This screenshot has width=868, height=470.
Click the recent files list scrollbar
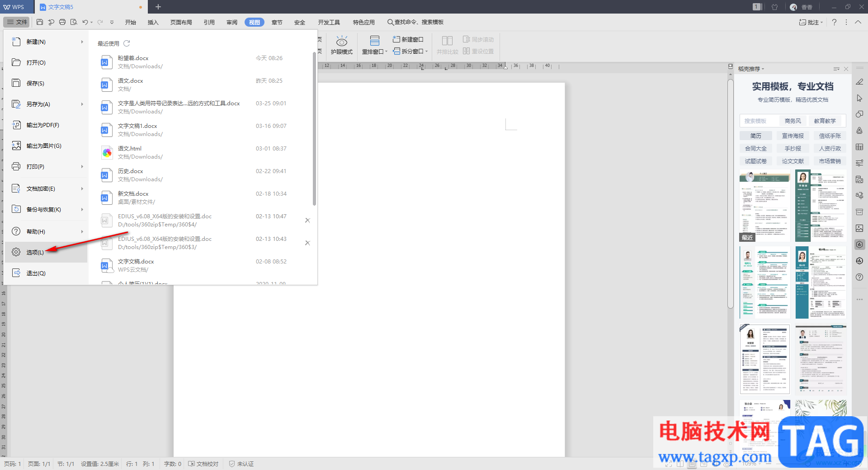point(314,129)
